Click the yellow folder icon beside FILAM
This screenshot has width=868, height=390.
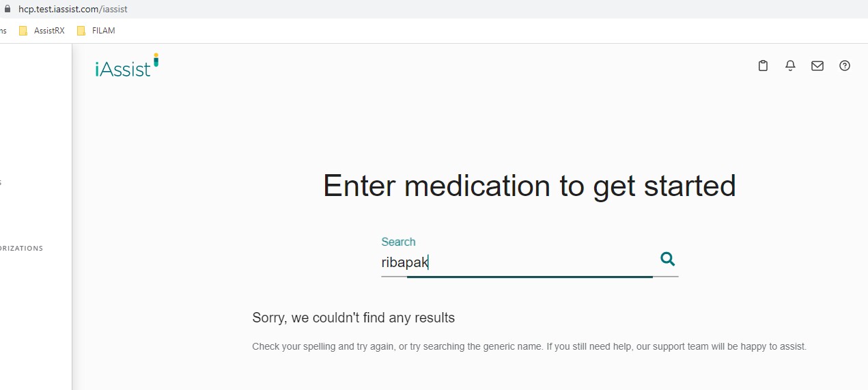pyautogui.click(x=81, y=31)
